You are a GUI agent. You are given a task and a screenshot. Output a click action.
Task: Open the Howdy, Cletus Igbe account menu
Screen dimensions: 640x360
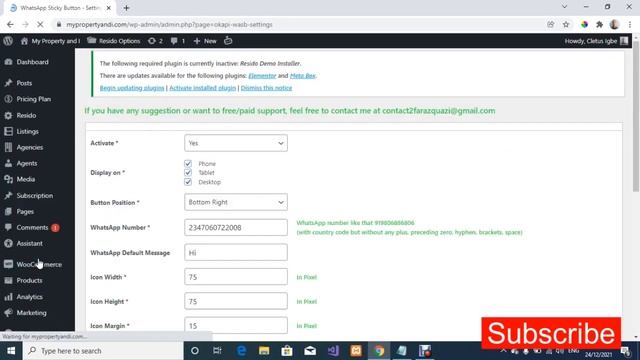[596, 41]
